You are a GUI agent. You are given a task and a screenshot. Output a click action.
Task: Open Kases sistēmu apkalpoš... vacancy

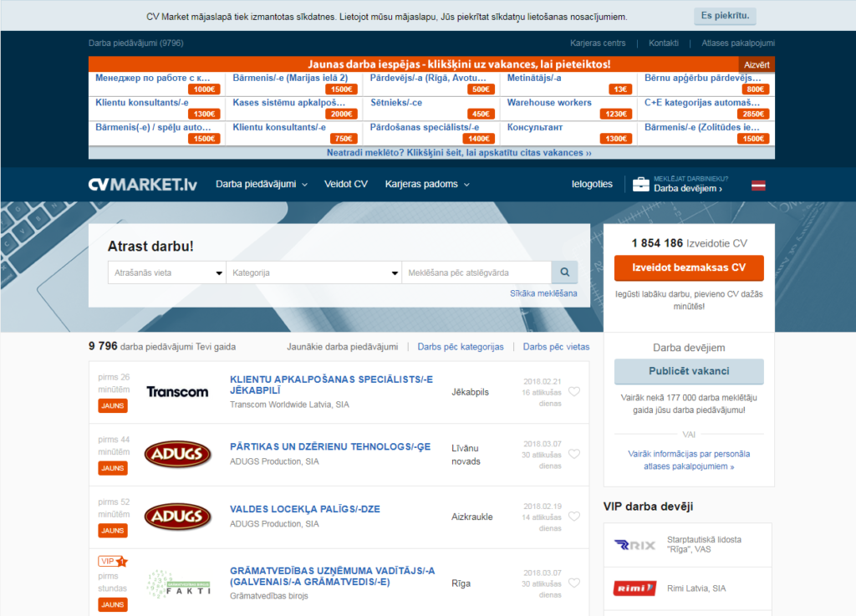click(289, 103)
